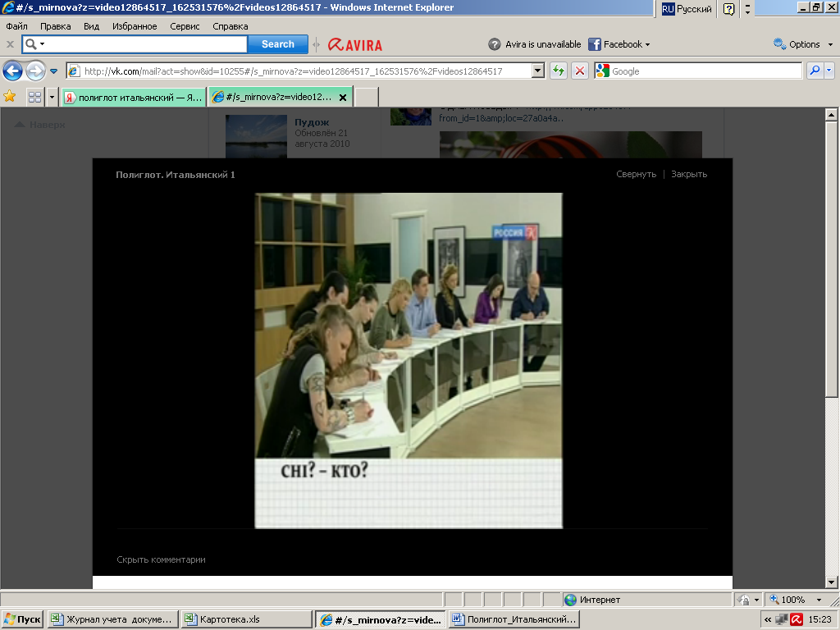Open the Справка menu
The height and width of the screenshot is (630, 840).
tap(231, 26)
